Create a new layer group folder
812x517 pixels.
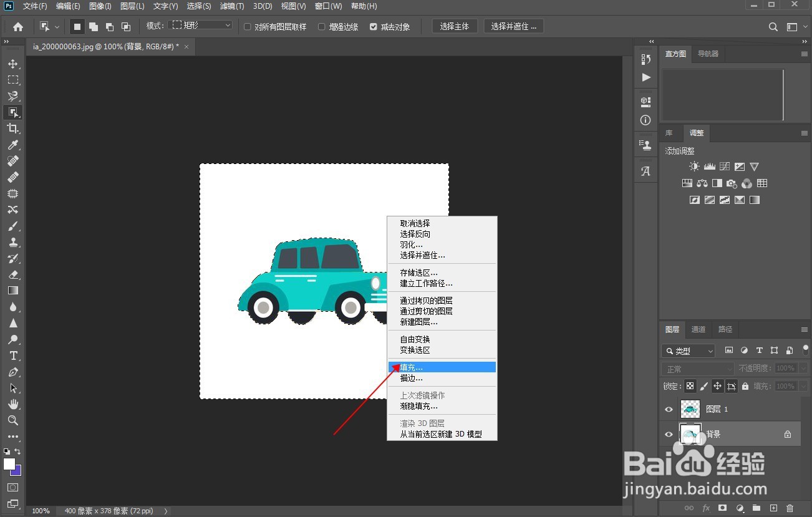(756, 508)
